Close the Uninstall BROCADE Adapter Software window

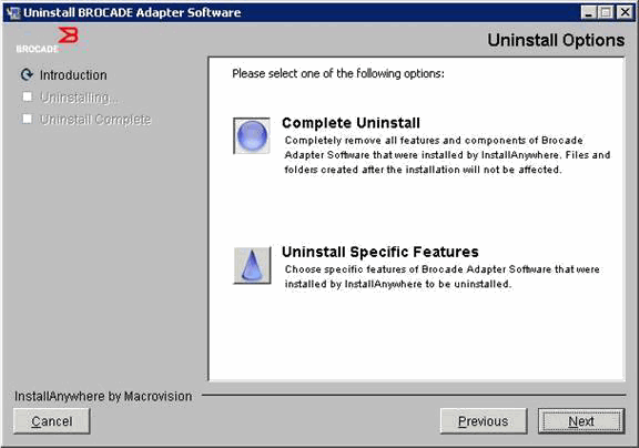pos(625,13)
